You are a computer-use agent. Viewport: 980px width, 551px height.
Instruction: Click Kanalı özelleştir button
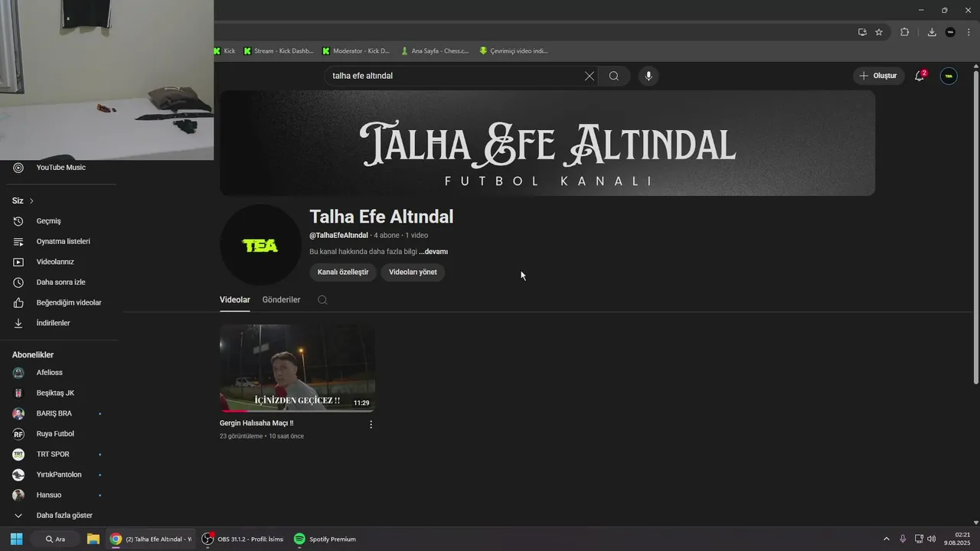click(343, 272)
